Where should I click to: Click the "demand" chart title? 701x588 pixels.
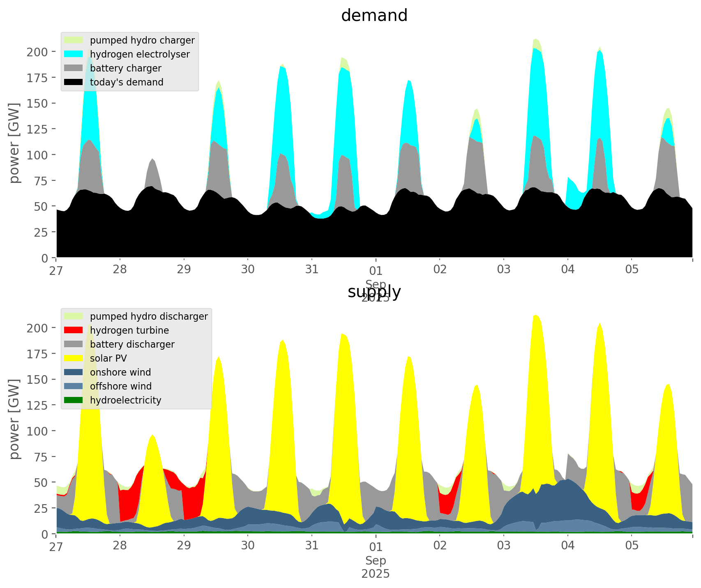(374, 16)
